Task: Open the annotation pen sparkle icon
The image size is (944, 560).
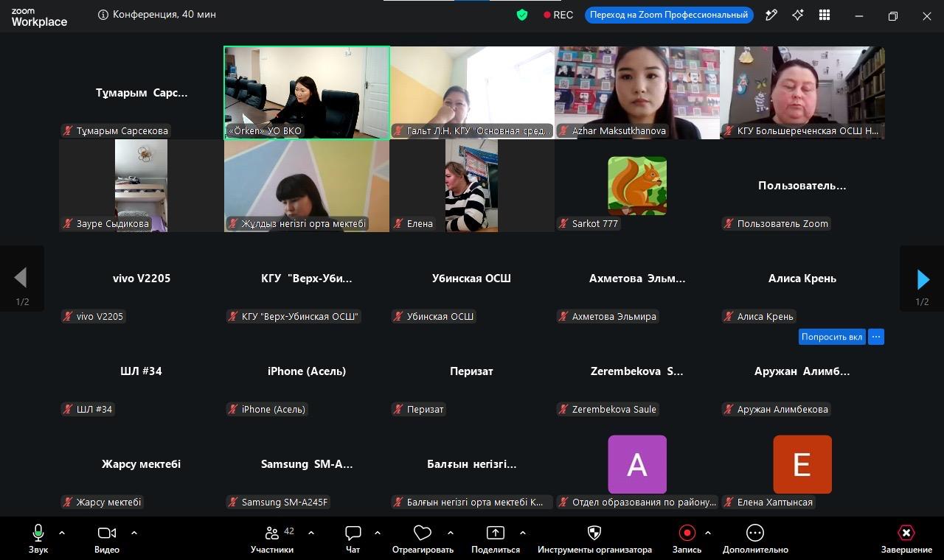Action: 771,15
